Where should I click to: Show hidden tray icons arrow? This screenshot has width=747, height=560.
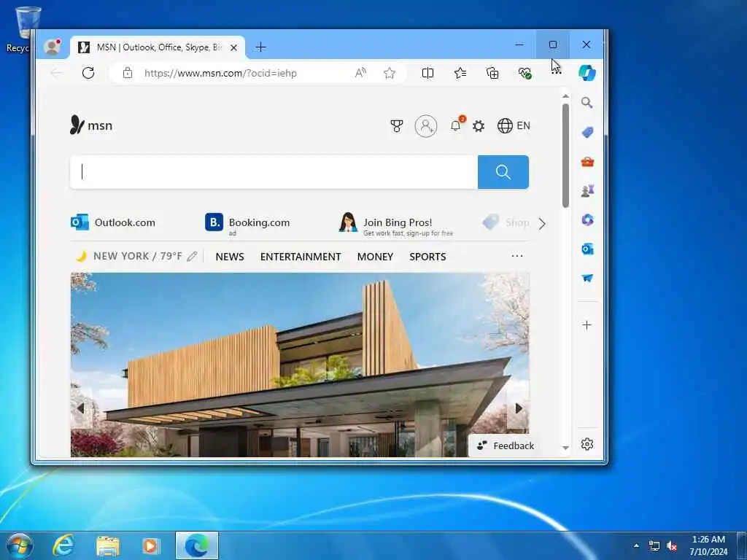636,545
